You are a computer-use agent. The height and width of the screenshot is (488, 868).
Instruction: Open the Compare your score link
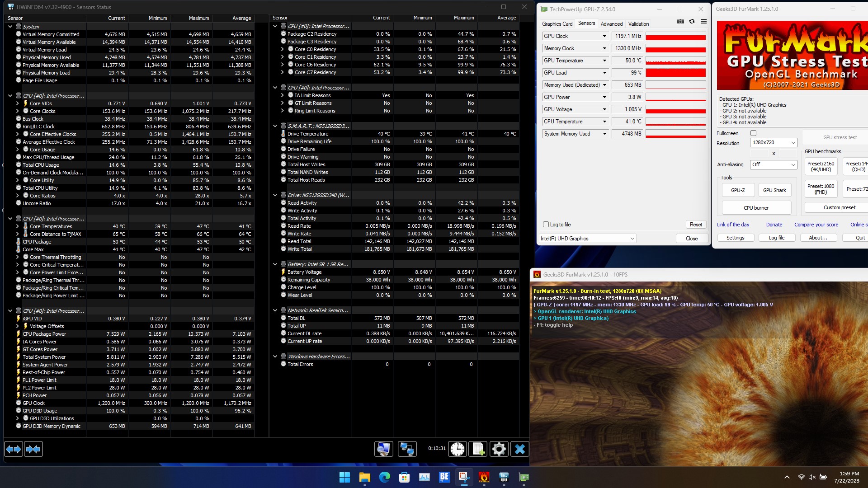pos(816,225)
